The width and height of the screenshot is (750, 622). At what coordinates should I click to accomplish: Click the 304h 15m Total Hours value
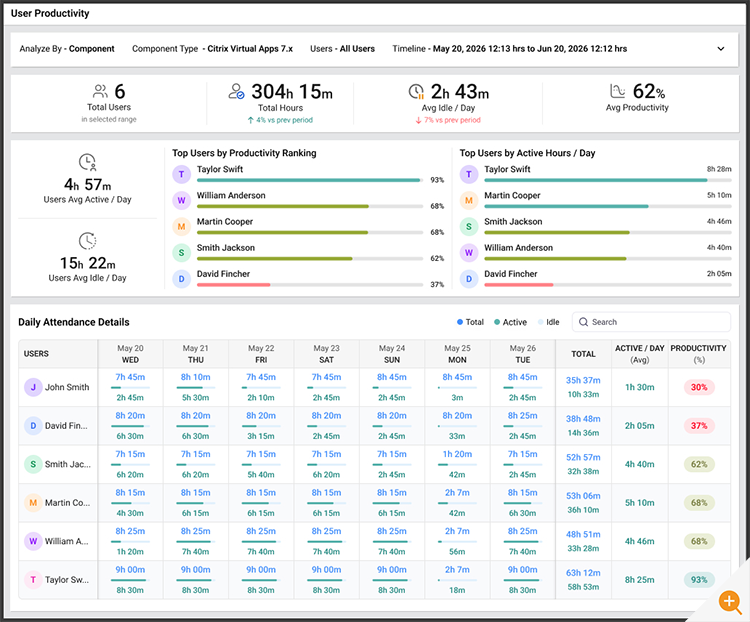tap(292, 91)
